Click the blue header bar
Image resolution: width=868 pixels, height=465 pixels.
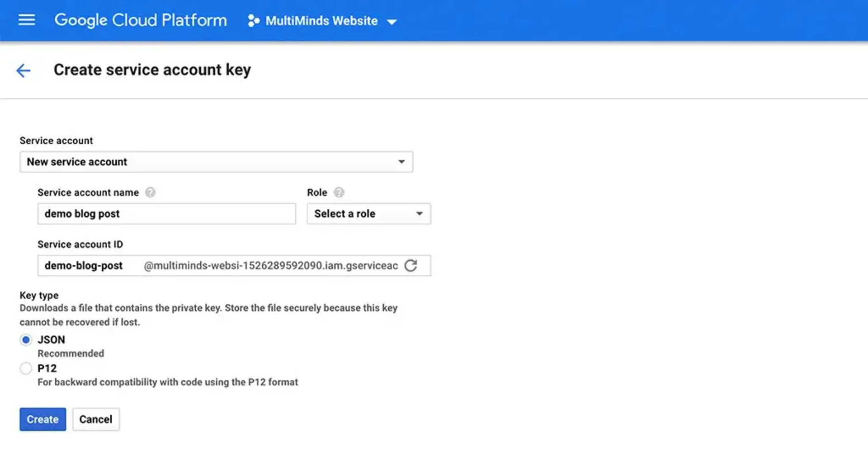coord(633,20)
